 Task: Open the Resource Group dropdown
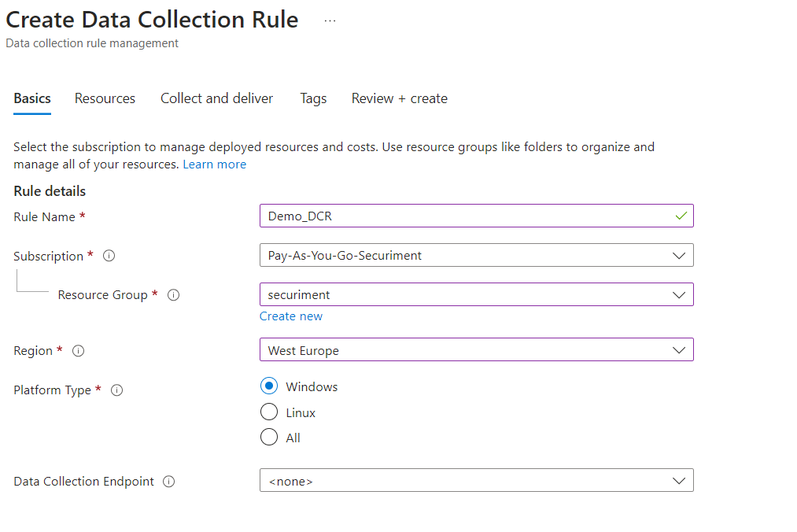point(476,294)
